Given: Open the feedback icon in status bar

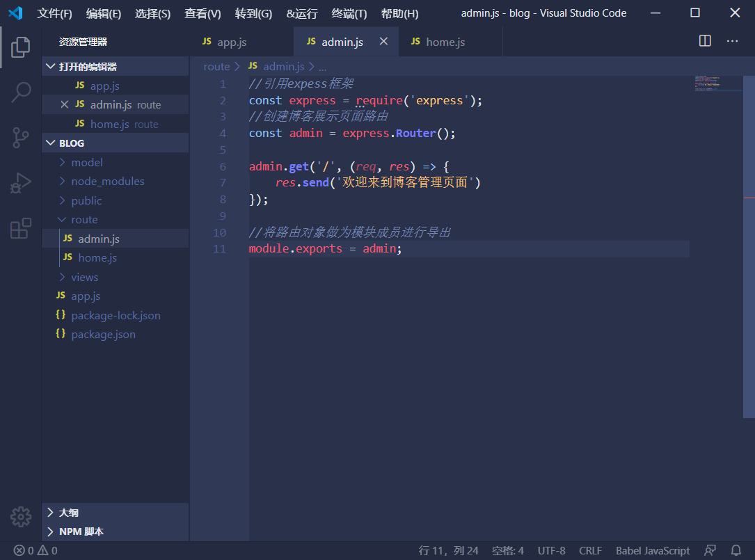Looking at the screenshot, I should tap(710, 550).
